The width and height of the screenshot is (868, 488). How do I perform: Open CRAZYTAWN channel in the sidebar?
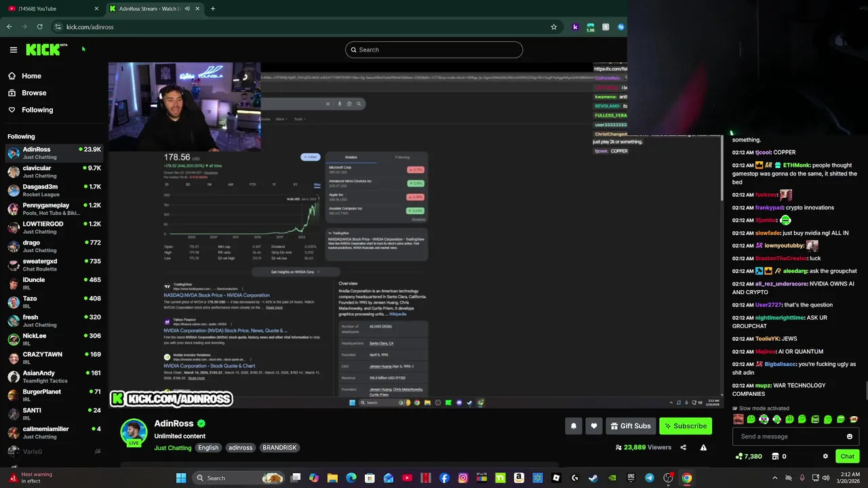[x=54, y=358]
